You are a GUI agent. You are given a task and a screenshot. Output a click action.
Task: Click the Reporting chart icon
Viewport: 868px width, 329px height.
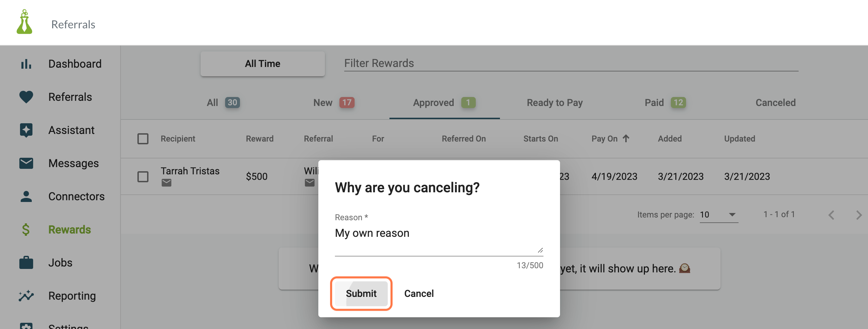26,296
